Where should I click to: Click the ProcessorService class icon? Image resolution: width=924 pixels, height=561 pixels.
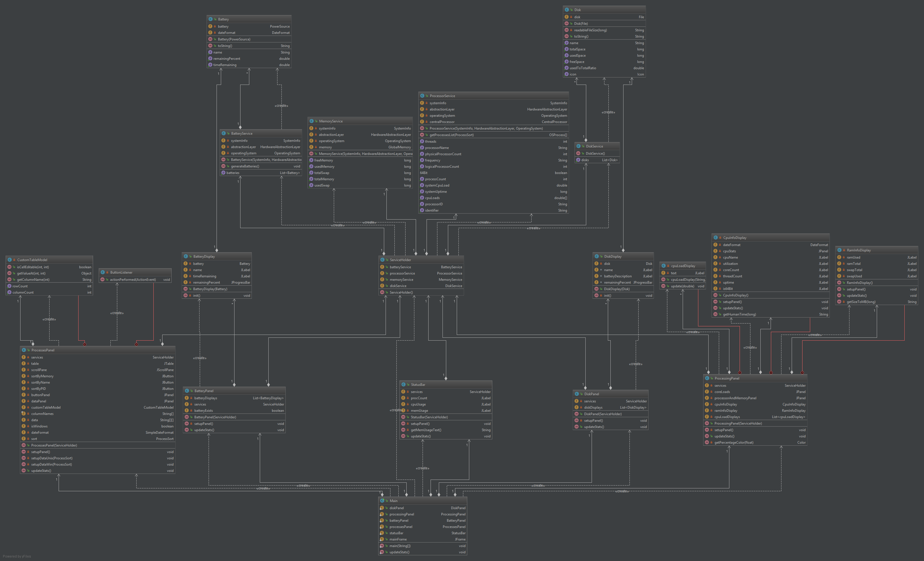(x=422, y=96)
